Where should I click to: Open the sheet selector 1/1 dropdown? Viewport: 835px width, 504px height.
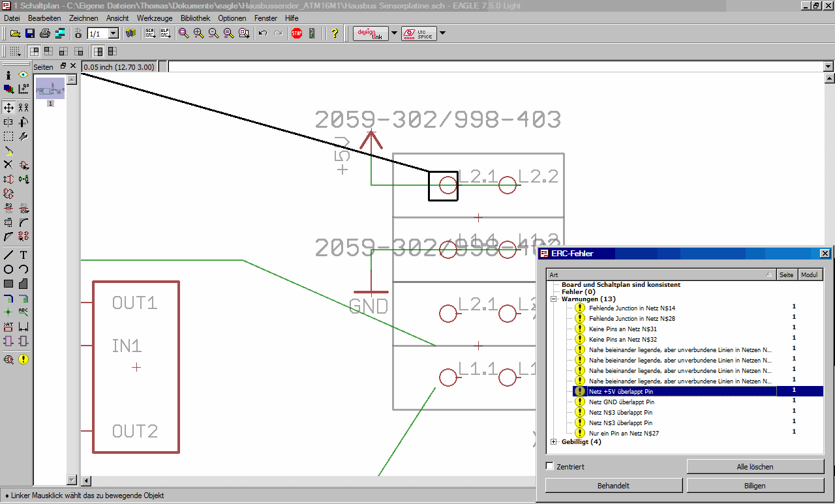tap(113, 33)
